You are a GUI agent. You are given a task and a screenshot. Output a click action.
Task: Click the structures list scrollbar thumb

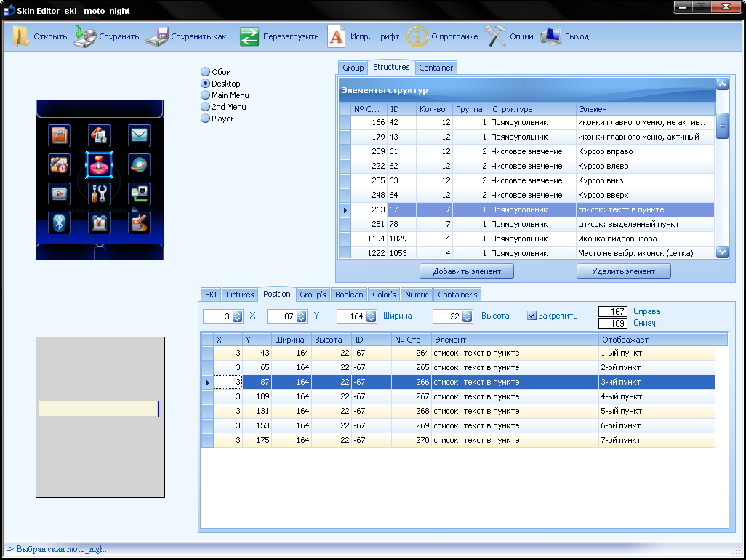click(722, 126)
